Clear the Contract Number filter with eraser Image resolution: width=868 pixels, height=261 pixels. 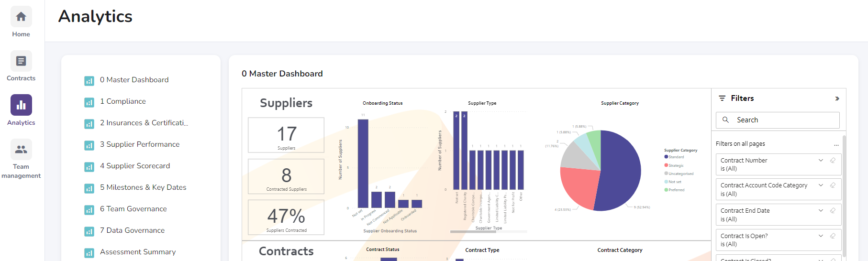pyautogui.click(x=833, y=160)
